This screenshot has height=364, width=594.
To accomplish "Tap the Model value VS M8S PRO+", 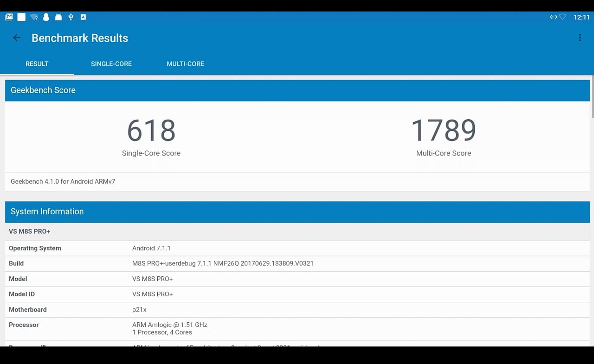I will (x=153, y=279).
